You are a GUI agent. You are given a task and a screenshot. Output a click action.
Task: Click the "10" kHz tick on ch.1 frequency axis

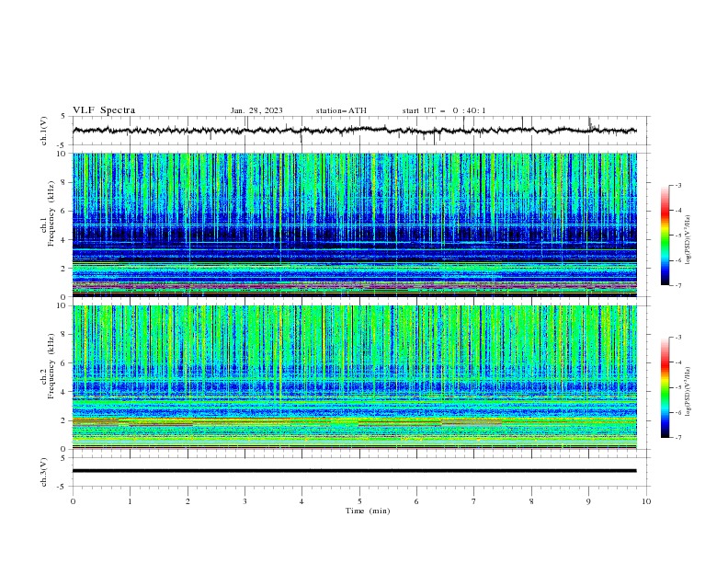(x=63, y=154)
